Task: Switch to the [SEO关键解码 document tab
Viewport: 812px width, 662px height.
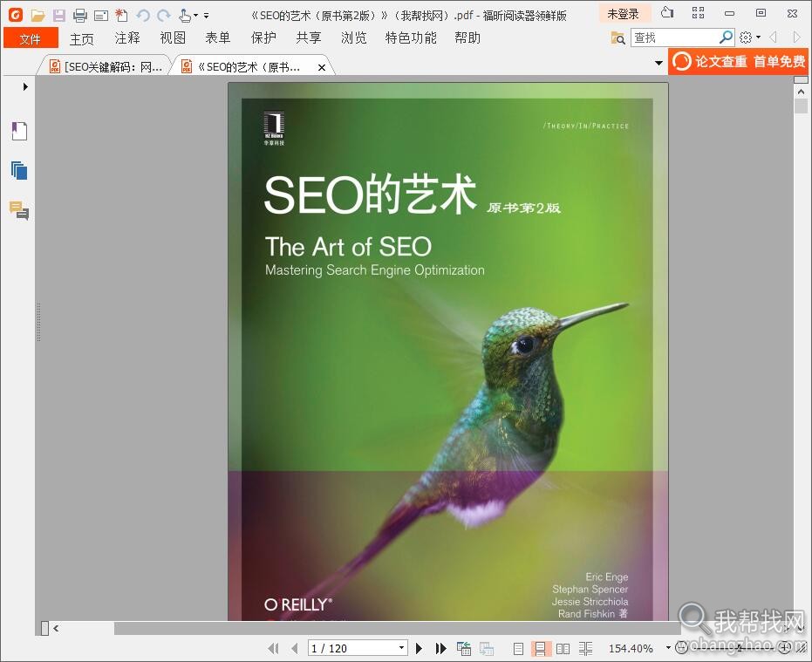Action: [x=106, y=67]
